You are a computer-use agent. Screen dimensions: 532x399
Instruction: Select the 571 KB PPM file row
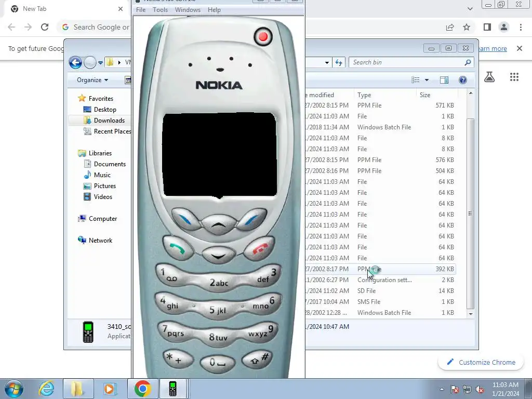[380, 105]
